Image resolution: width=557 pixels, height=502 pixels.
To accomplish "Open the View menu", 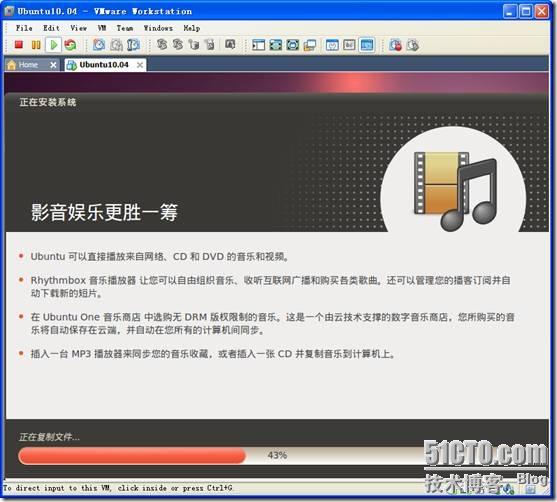I will pos(79,28).
